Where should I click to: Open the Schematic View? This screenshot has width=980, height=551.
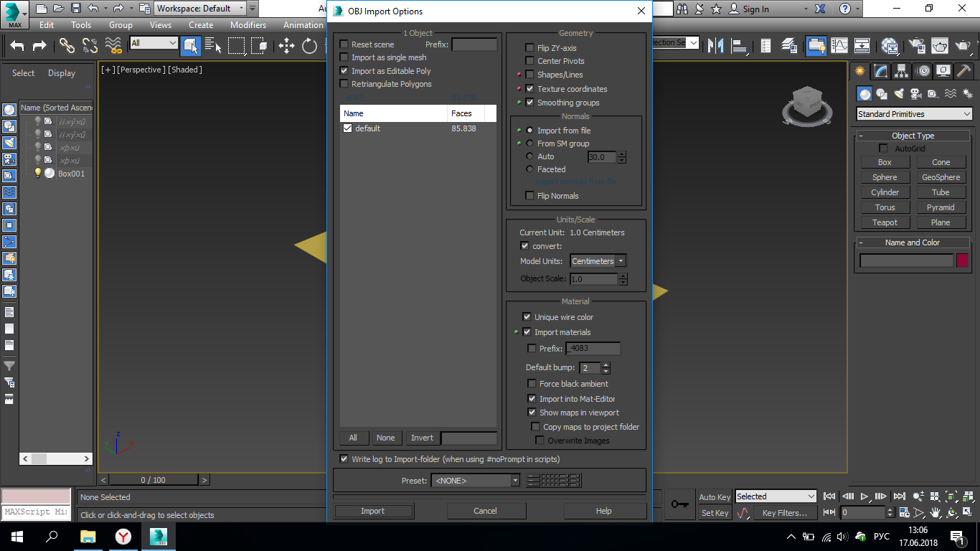click(x=862, y=46)
